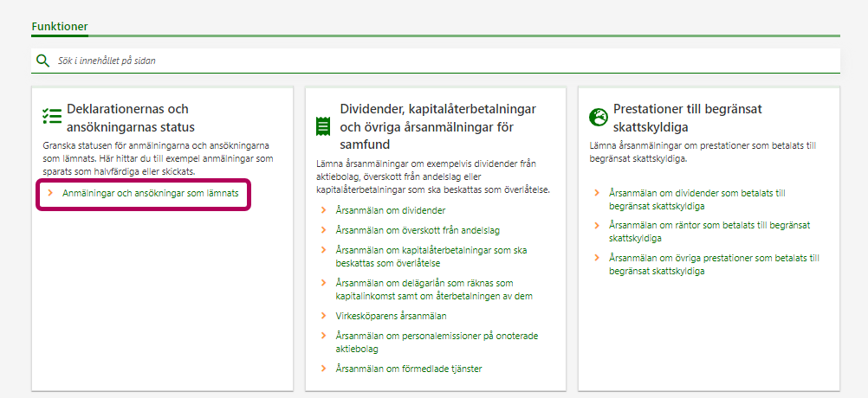
Task: Click the chevron before Anmälningar och ansökningar
Action: click(x=51, y=194)
